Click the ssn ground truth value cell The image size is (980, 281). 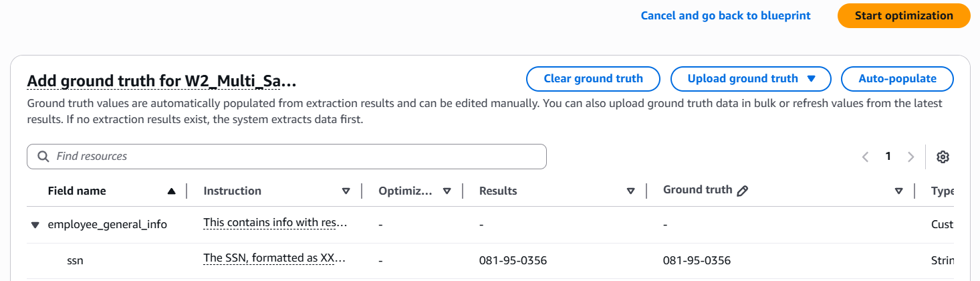coord(697,260)
